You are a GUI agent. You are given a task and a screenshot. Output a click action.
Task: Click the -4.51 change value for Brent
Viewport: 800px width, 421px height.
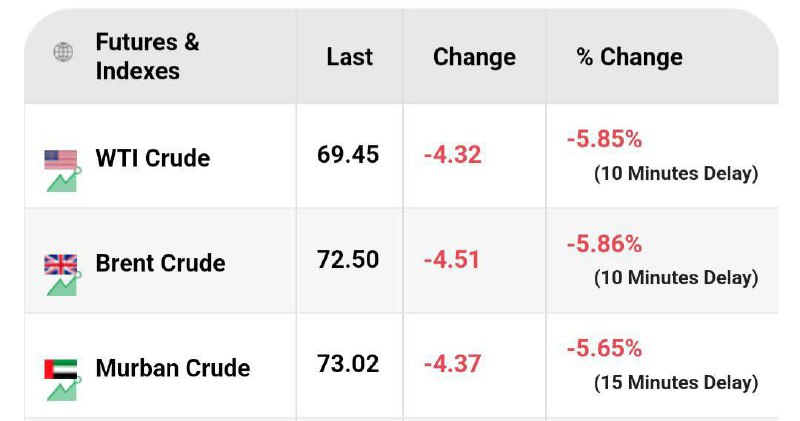[452, 260]
